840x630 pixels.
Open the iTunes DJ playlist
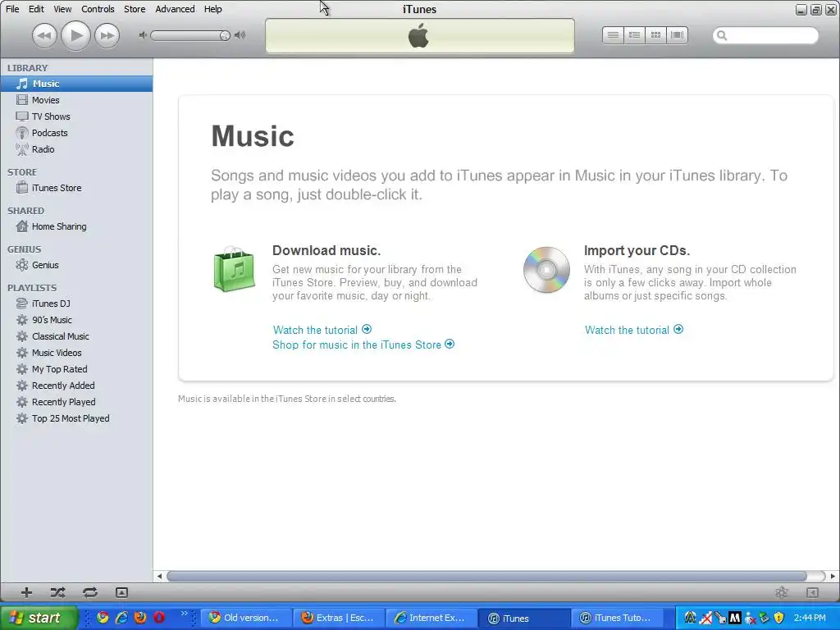[76, 304]
